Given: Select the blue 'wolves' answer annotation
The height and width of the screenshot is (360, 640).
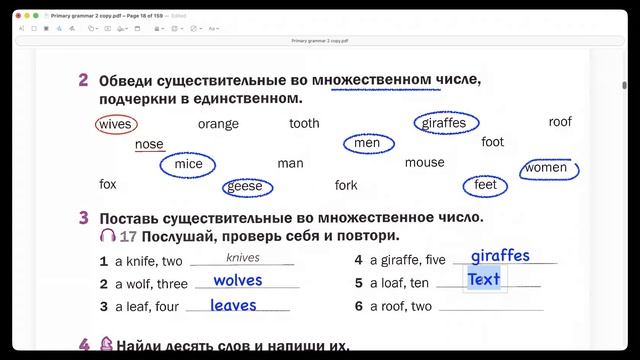Looking at the screenshot, I should tap(238, 280).
